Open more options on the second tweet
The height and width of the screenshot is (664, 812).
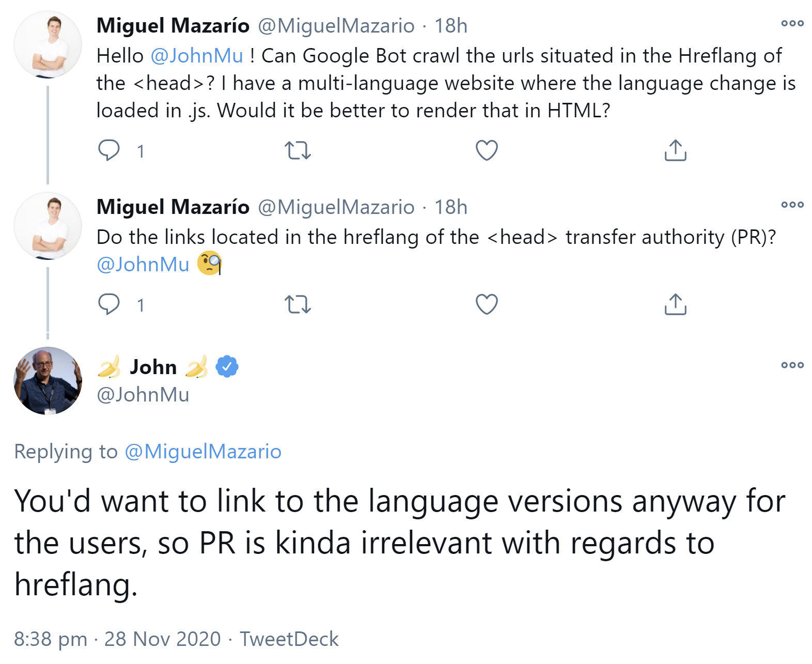coord(792,205)
